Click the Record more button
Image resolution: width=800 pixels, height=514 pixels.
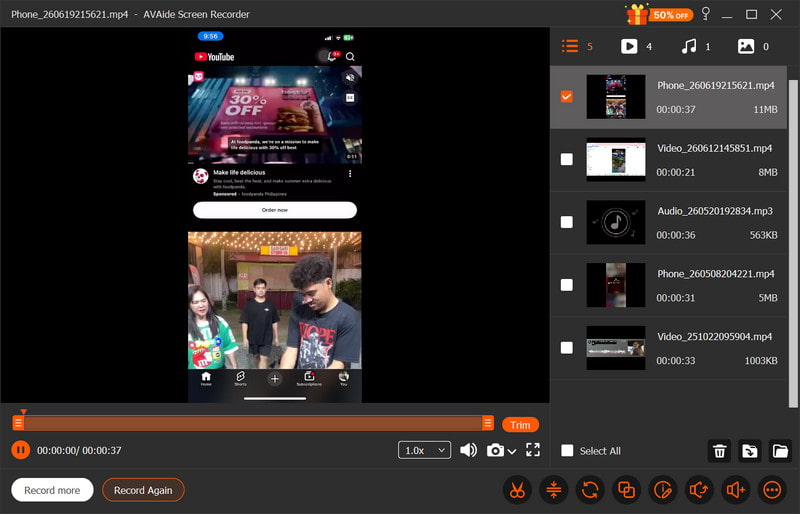(52, 490)
